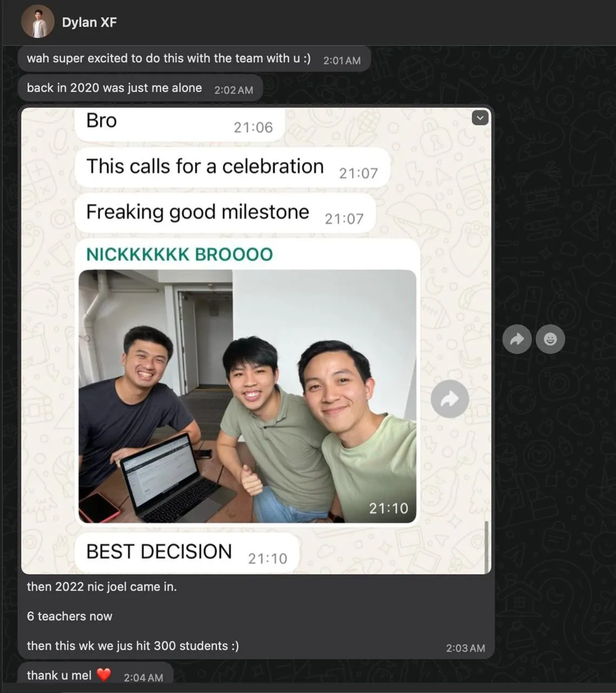Click the 2:03 AM timestamp

click(465, 648)
